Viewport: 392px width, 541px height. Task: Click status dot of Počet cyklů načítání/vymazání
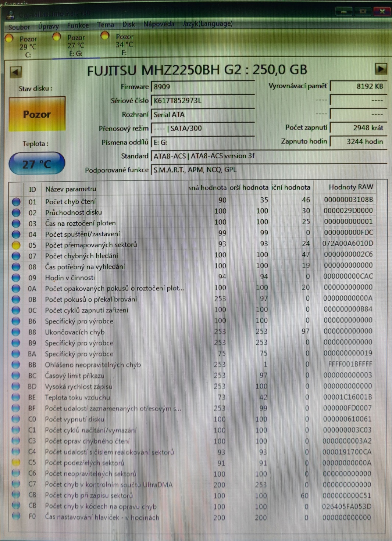[16, 430]
